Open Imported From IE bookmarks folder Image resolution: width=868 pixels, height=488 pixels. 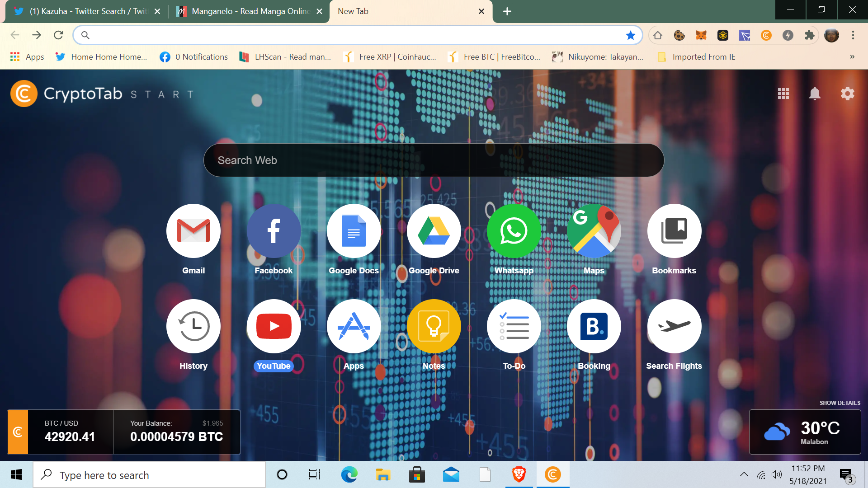click(696, 57)
